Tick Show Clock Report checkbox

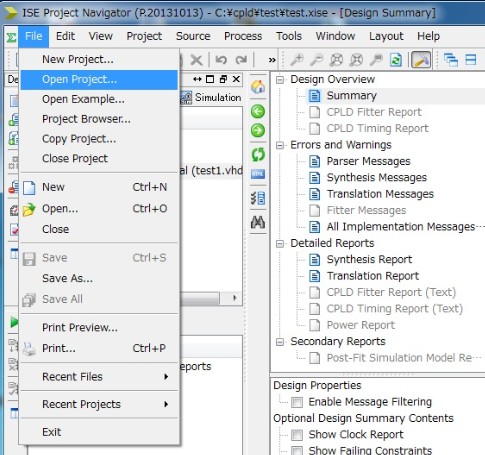(297, 435)
